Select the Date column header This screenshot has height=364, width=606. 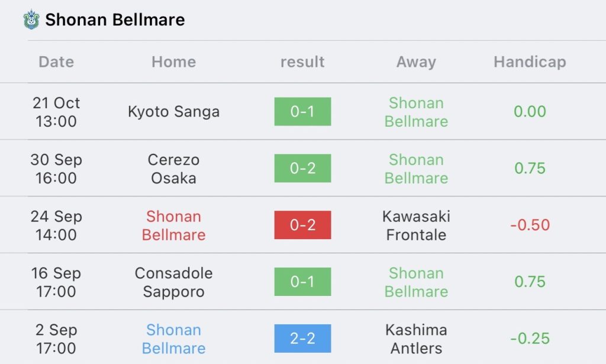click(56, 62)
